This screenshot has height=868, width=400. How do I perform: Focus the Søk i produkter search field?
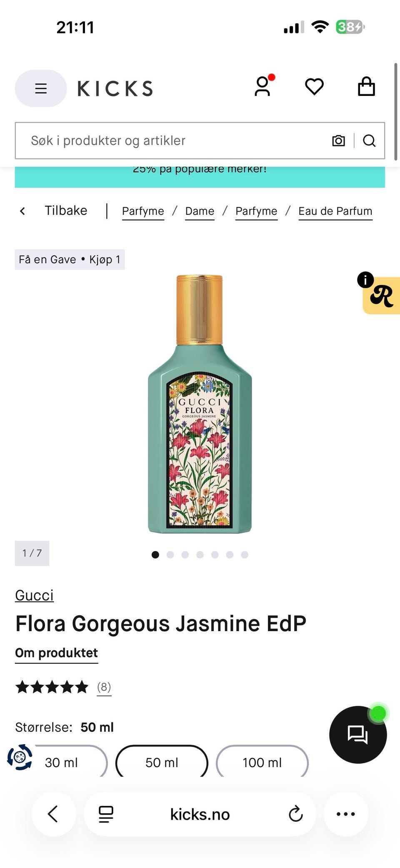tap(171, 141)
